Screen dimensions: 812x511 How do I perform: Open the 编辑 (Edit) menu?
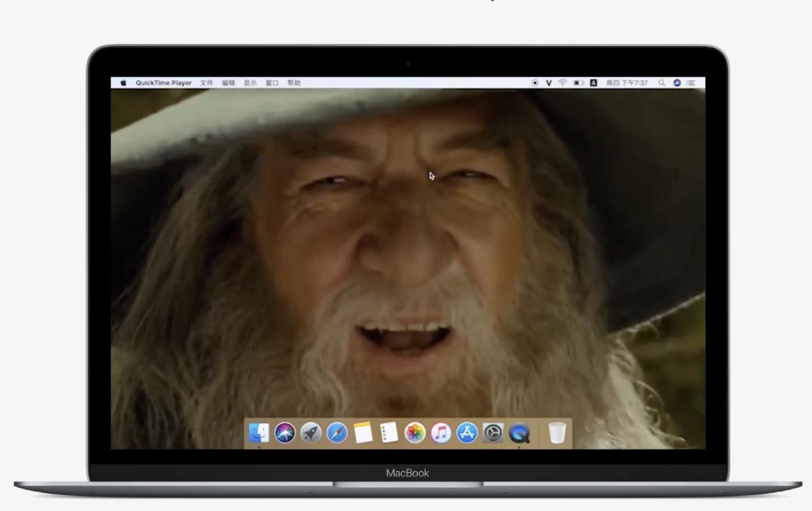point(228,83)
